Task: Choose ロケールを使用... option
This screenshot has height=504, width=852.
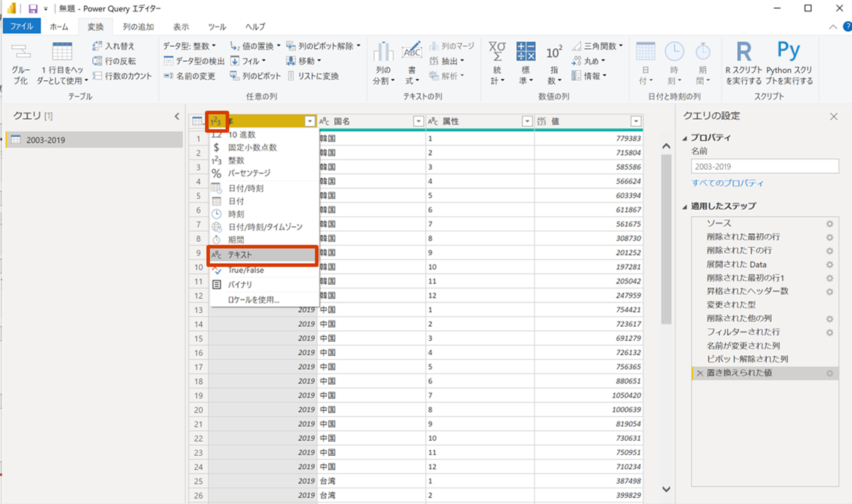Action: 262,300
